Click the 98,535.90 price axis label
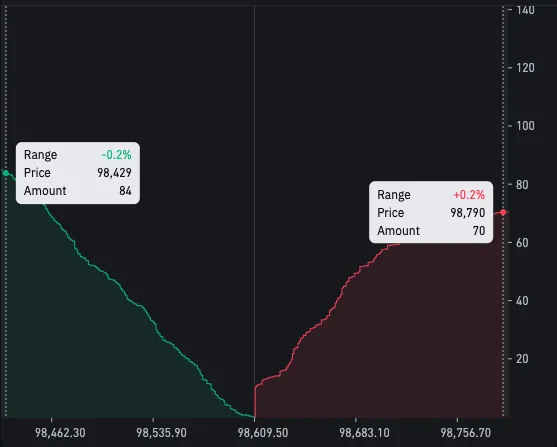This screenshot has height=447, width=557. pyautogui.click(x=161, y=433)
